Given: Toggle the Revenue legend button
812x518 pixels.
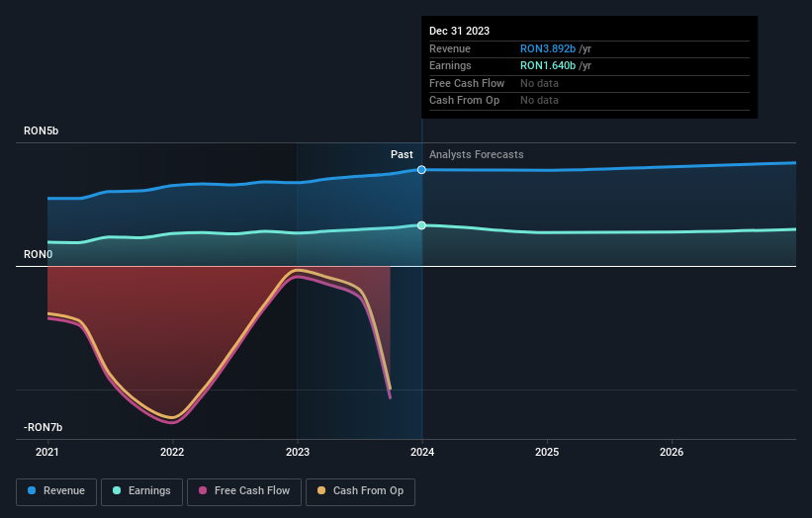Looking at the screenshot, I should (x=56, y=491).
